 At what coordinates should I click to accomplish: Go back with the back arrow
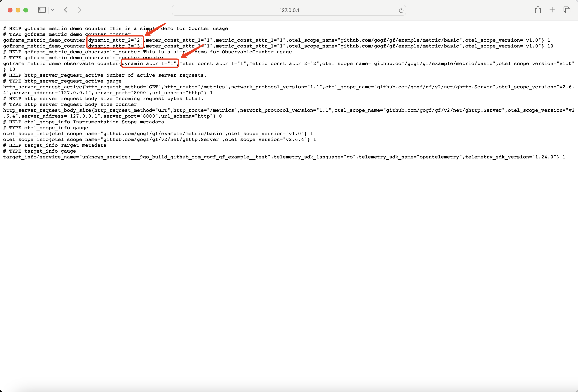66,10
